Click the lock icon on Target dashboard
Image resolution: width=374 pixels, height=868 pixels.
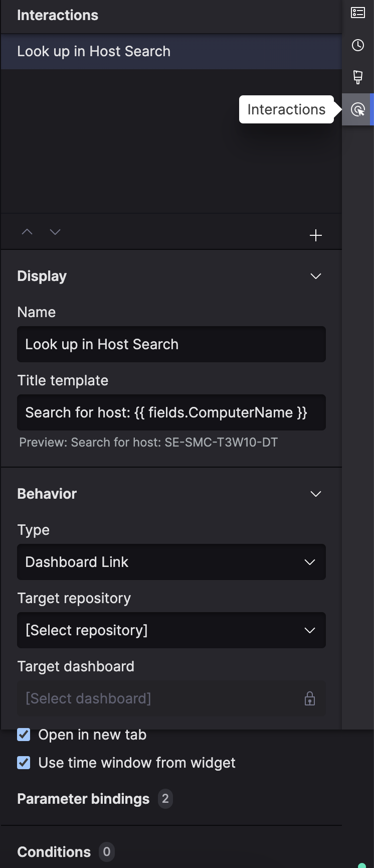309,698
